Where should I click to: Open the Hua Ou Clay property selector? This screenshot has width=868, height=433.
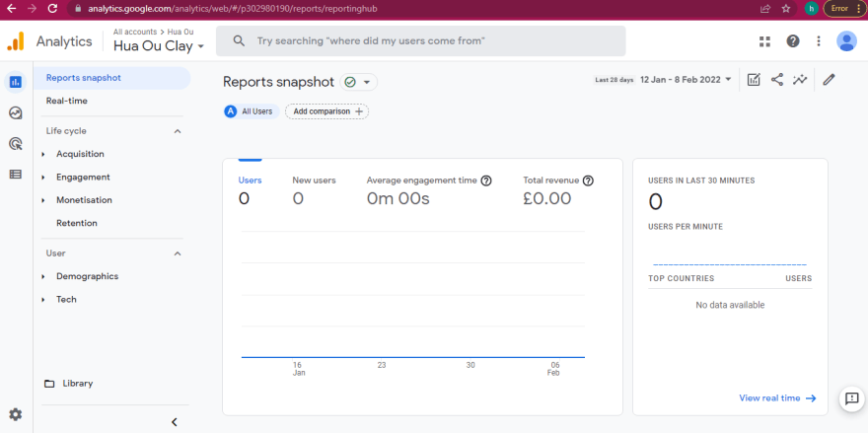pyautogui.click(x=159, y=46)
